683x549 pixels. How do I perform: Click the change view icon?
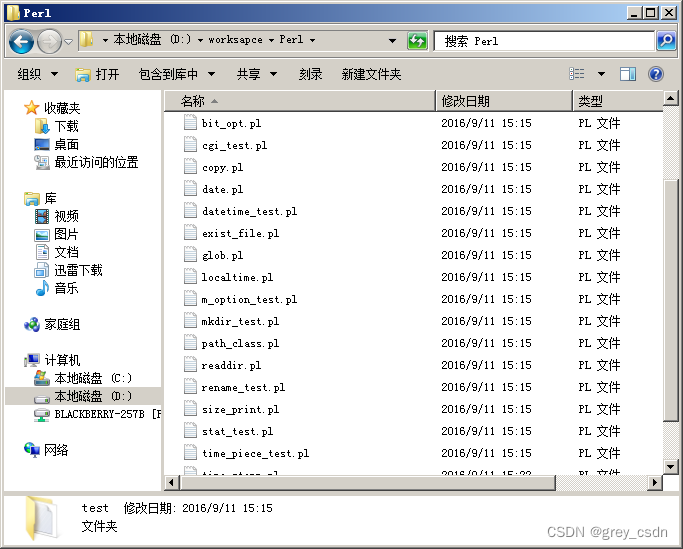click(x=577, y=74)
